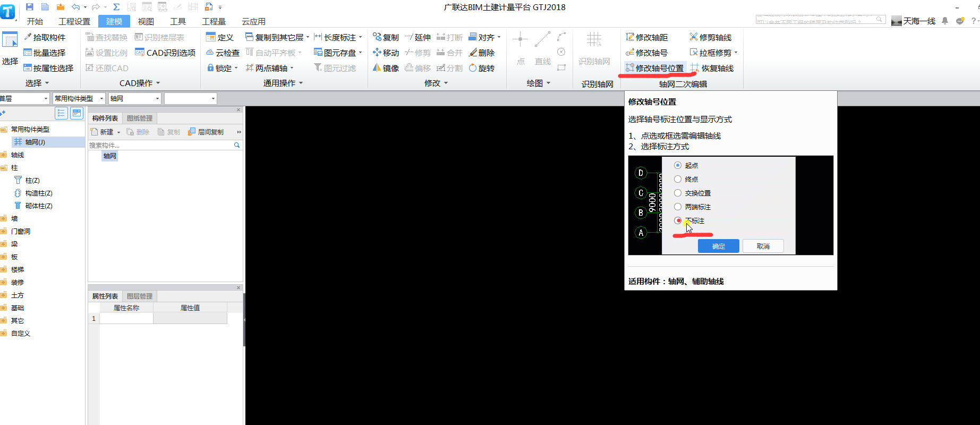980x425 pixels.
Task: Select the 终点 radio option
Action: tap(678, 179)
